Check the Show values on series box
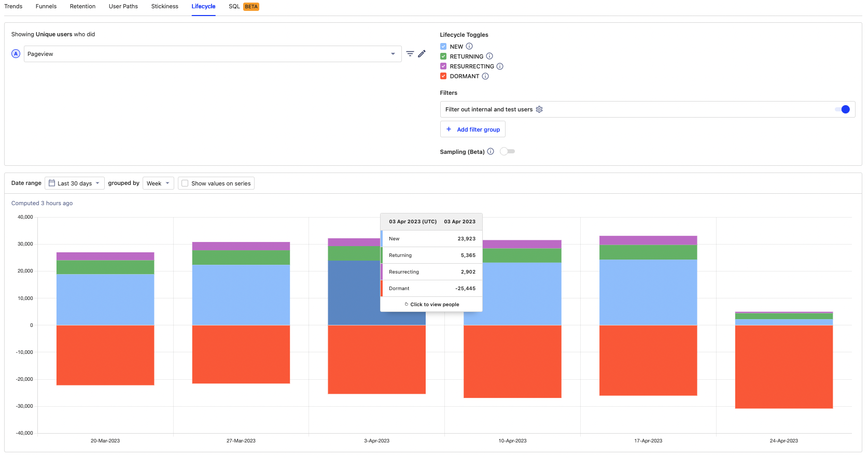The height and width of the screenshot is (458, 868). pyautogui.click(x=185, y=183)
